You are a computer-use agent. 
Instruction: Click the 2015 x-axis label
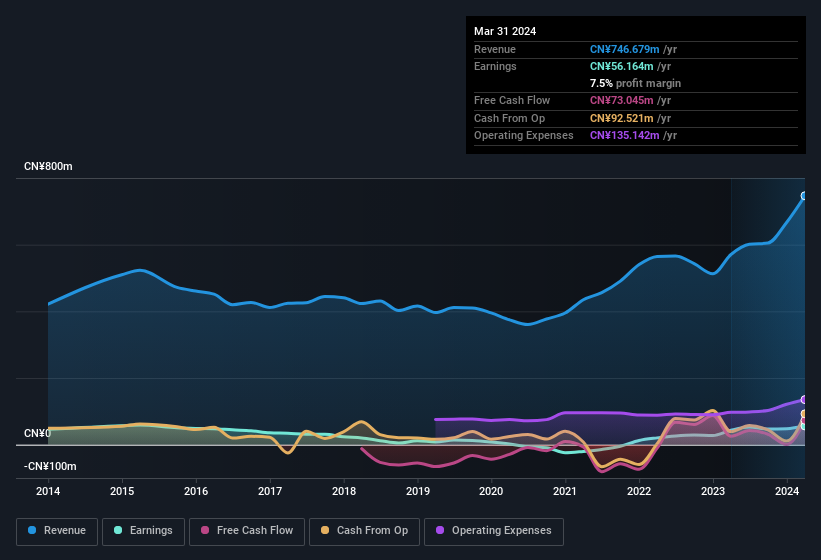tap(122, 491)
